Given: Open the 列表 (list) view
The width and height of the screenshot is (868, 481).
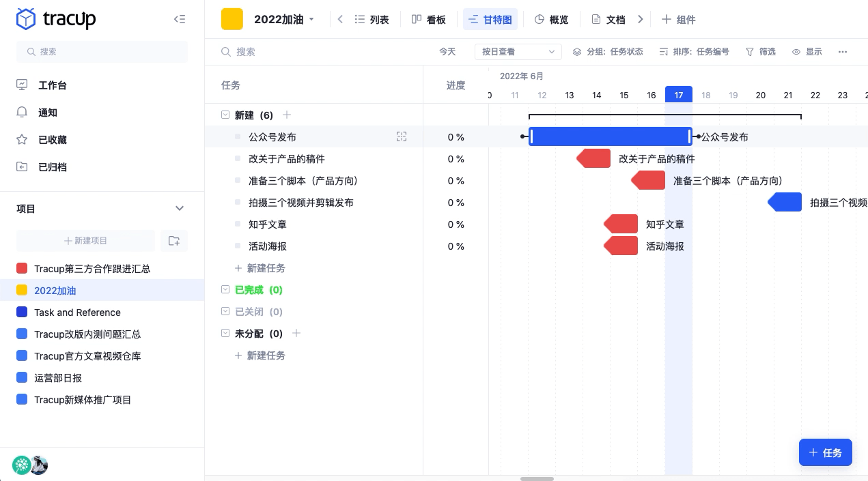Looking at the screenshot, I should click(x=372, y=19).
